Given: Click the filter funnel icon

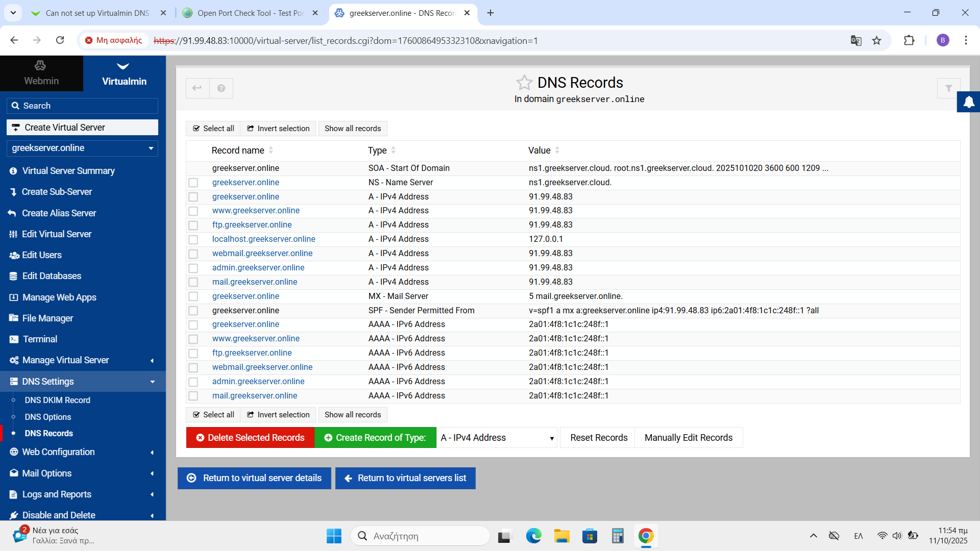Looking at the screenshot, I should coord(948,88).
